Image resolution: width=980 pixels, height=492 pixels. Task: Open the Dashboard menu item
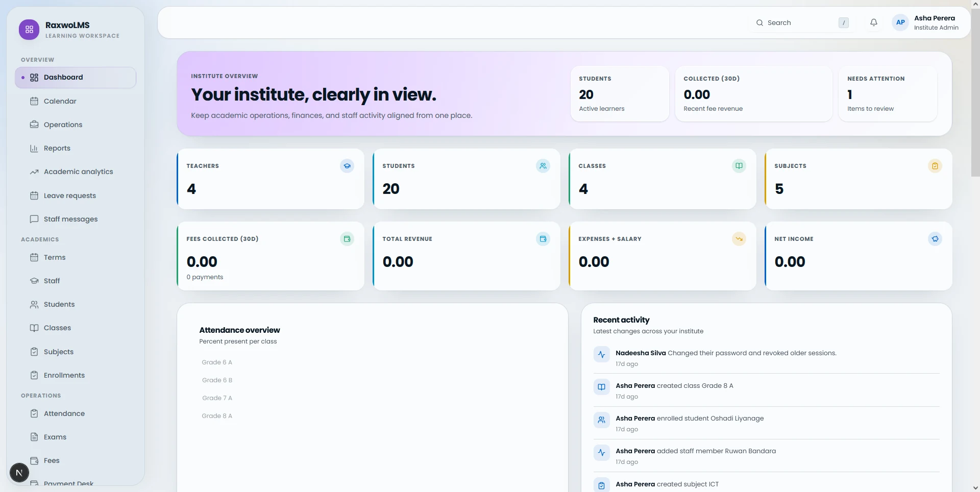tap(76, 78)
